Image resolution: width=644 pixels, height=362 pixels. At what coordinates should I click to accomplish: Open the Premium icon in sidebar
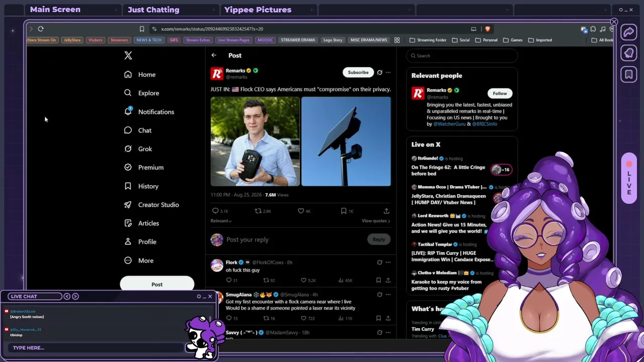click(128, 167)
